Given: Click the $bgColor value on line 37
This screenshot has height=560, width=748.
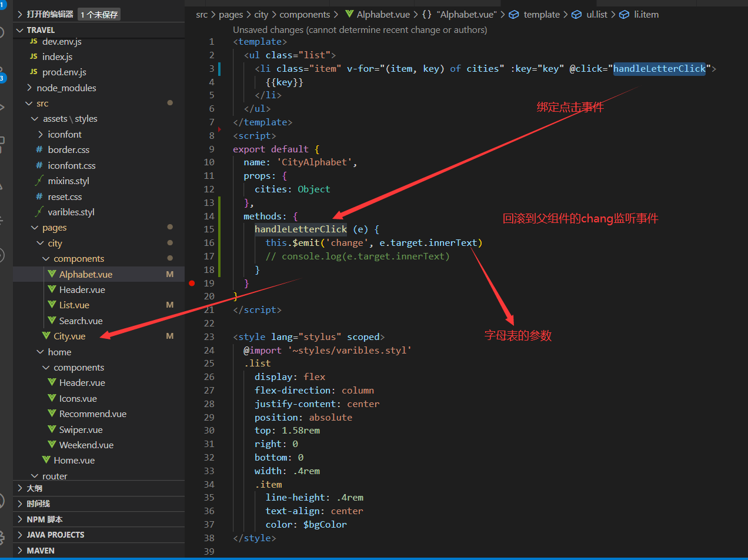Looking at the screenshot, I should click(325, 525).
